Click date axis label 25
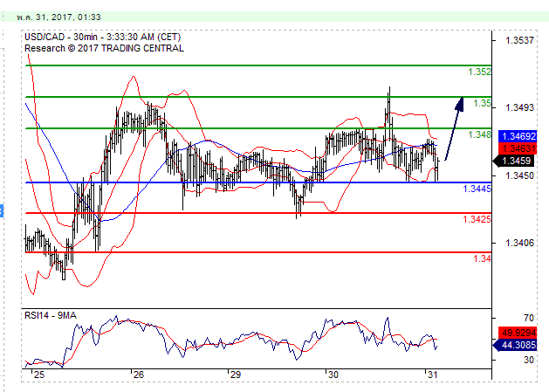This screenshot has width=549, height=392. [39, 375]
